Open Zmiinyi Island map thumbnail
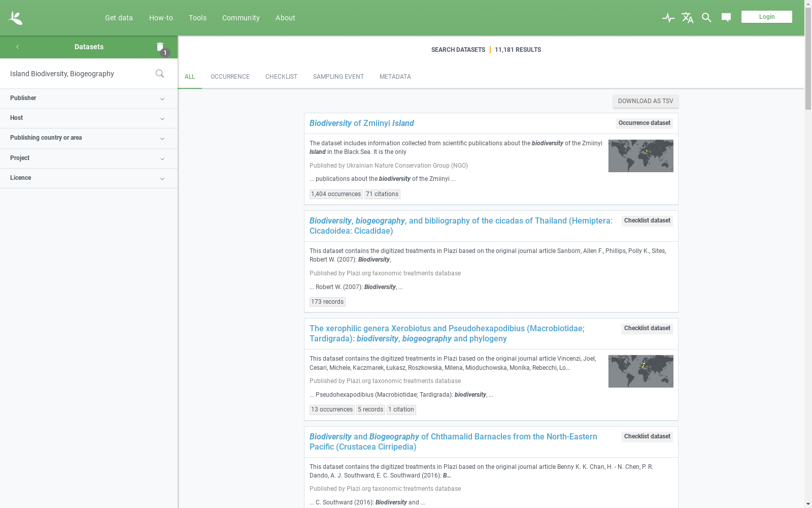The width and height of the screenshot is (812, 508). click(x=641, y=156)
